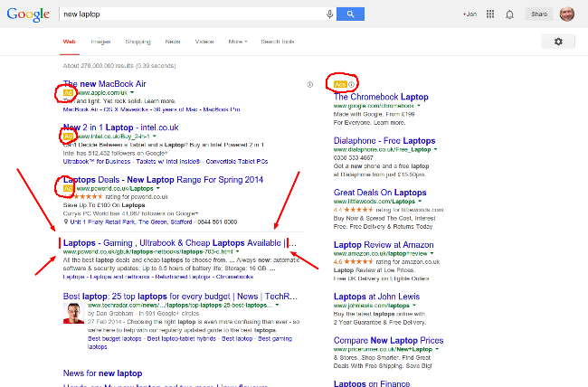Image resolution: width=588 pixels, height=387 pixels.
Task: Click 'Made with Google. From £199' text
Action: (x=374, y=114)
